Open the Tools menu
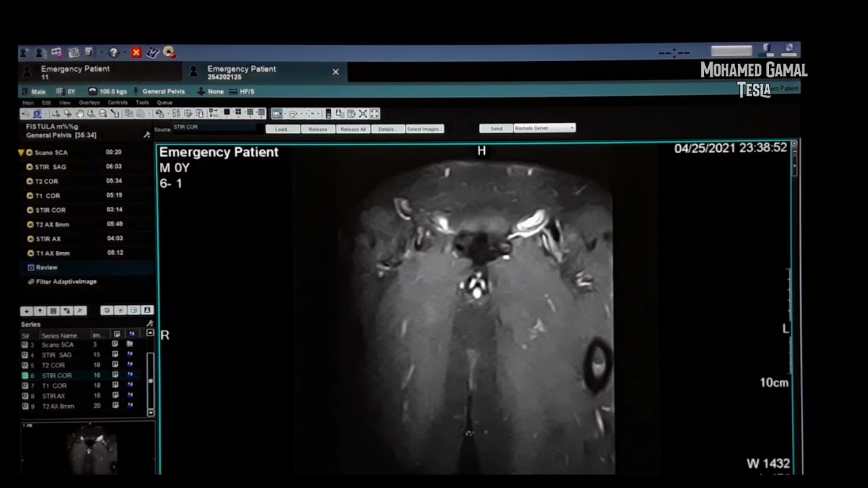 [142, 102]
